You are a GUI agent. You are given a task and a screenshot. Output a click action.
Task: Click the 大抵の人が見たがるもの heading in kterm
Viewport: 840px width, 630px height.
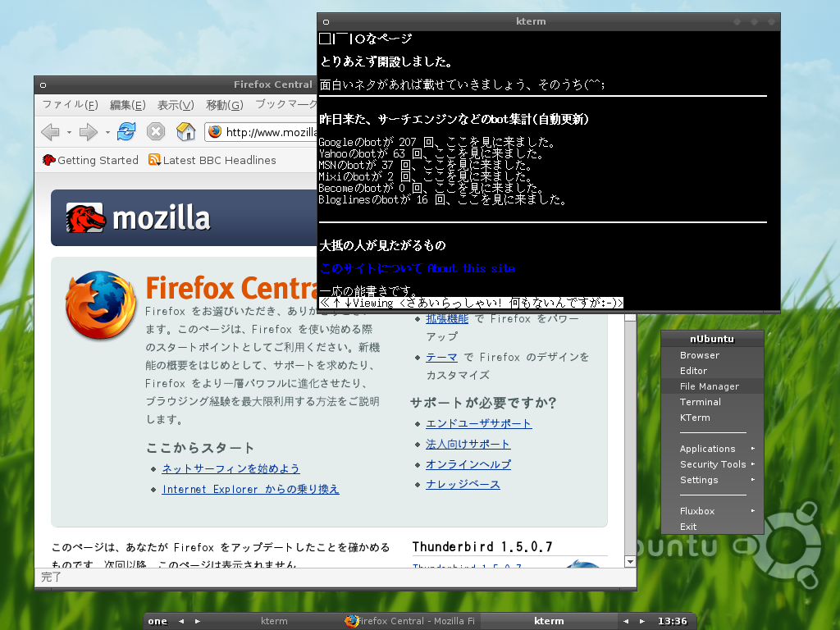(382, 245)
